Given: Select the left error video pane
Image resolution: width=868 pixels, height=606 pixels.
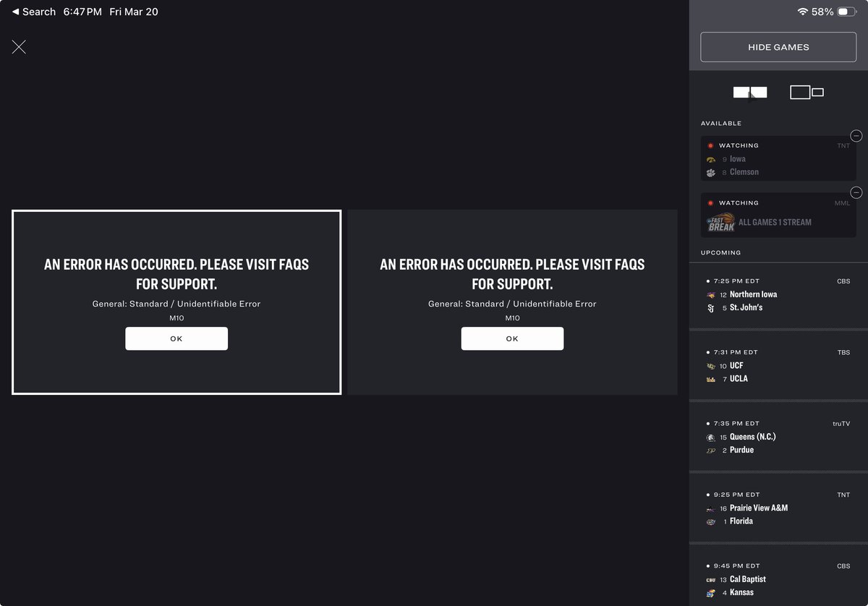Looking at the screenshot, I should point(176,302).
